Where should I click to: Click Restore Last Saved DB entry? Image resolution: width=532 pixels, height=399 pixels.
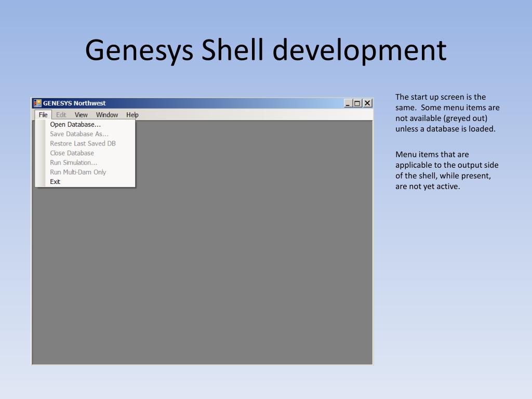pos(85,143)
